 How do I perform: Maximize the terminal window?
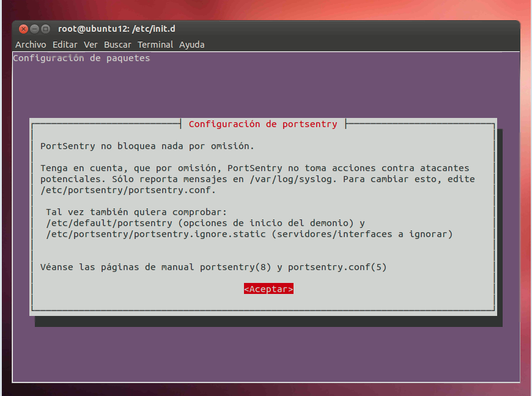click(45, 29)
